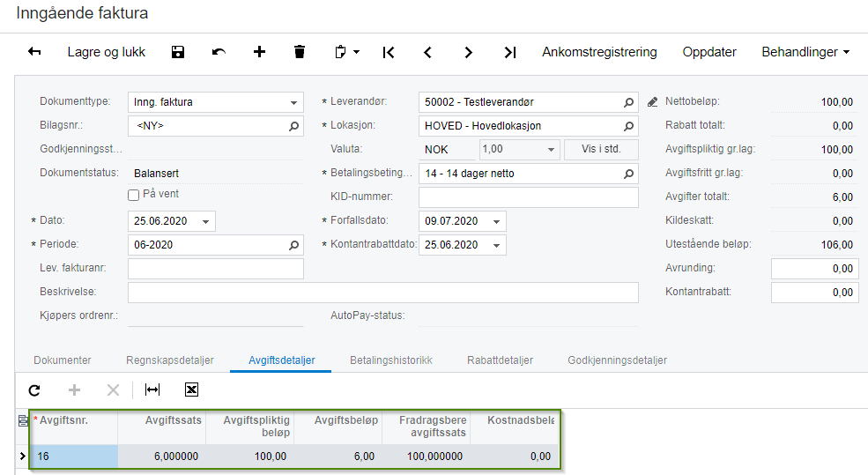Open the currency rate 1,00 dropdown
868x475 pixels.
click(551, 150)
